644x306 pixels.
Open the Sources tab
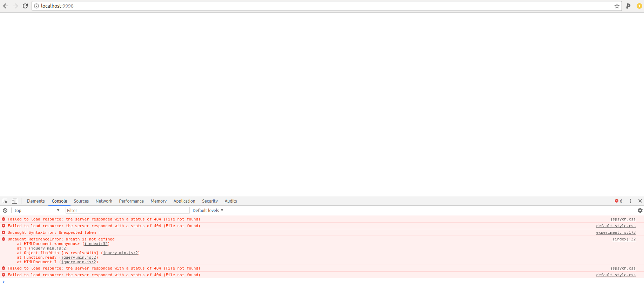point(81,201)
